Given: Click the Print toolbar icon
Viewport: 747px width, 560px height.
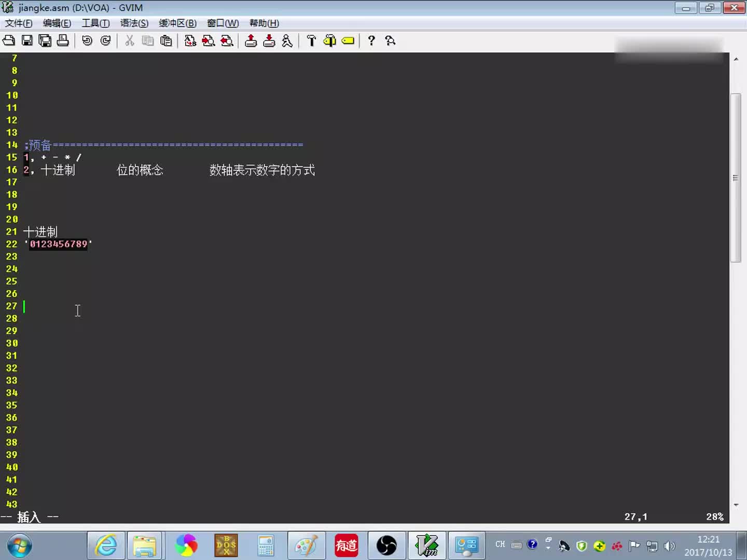Looking at the screenshot, I should (63, 40).
